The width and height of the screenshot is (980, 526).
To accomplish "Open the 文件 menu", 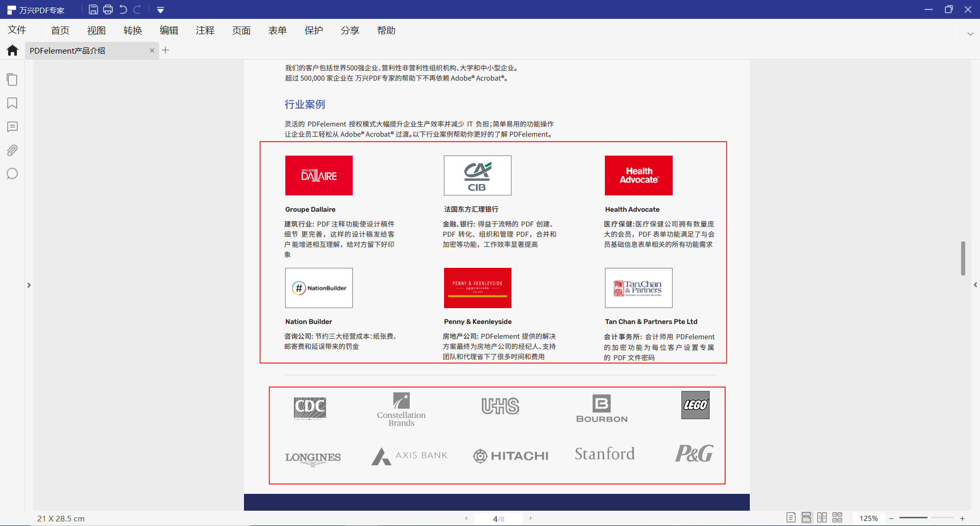I will [17, 30].
